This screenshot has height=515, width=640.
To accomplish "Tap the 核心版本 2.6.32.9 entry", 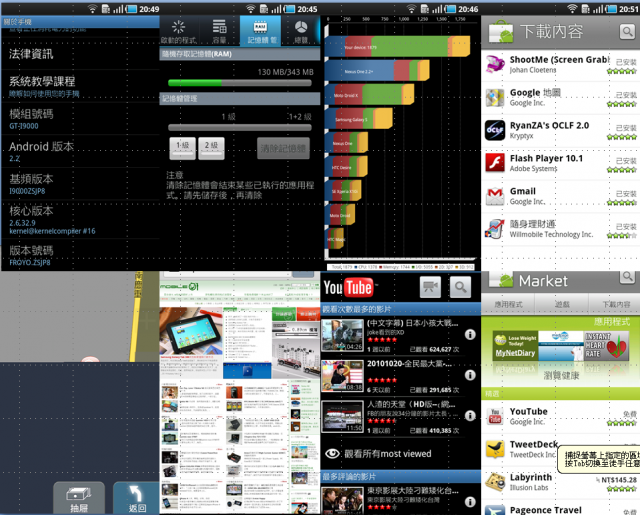I will click(80, 220).
